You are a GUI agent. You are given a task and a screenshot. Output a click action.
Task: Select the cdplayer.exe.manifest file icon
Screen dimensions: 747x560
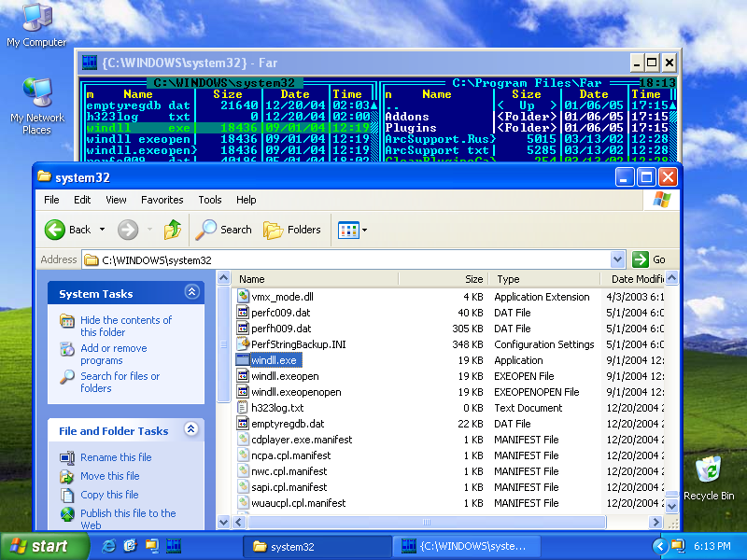[244, 439]
